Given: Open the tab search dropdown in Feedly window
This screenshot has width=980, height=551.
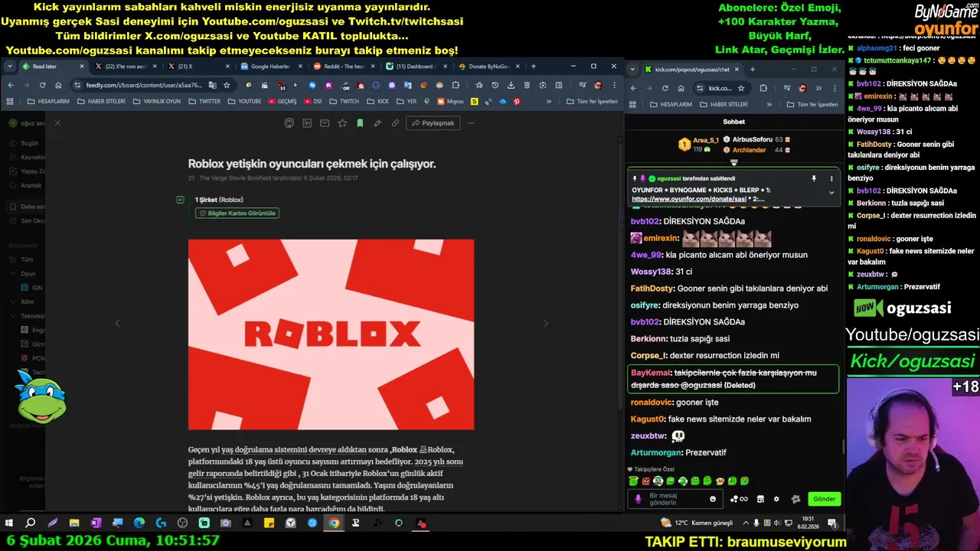Looking at the screenshot, I should tap(9, 67).
